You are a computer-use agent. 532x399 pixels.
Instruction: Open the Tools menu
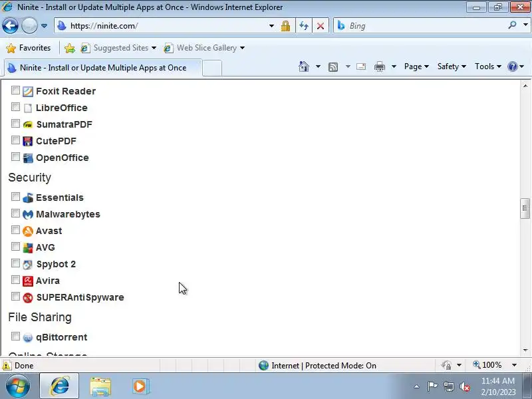488,66
